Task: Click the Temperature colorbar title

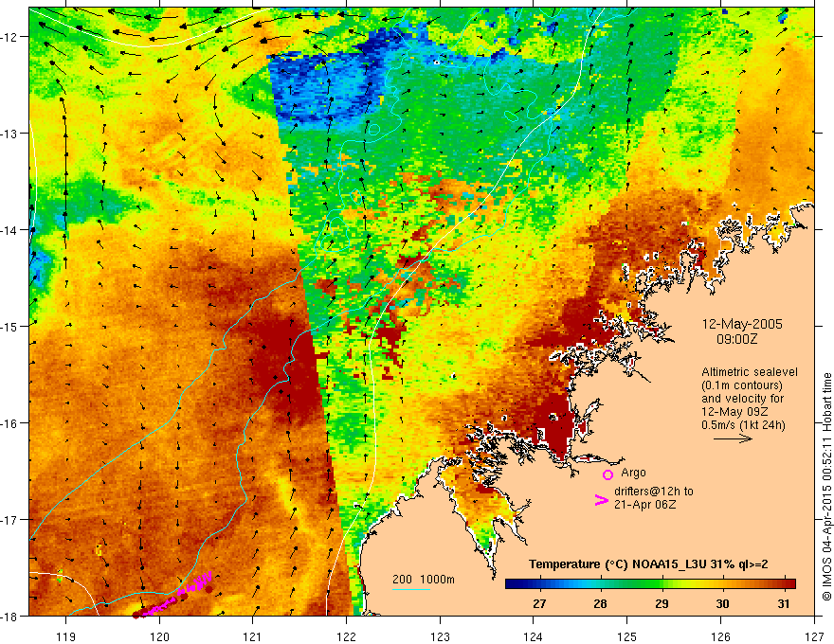Action: pyautogui.click(x=648, y=564)
